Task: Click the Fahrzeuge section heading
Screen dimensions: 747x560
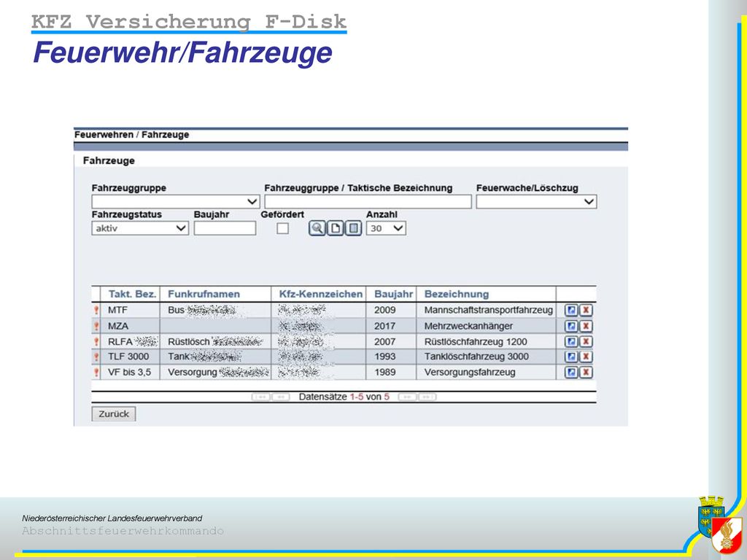Action: (109, 160)
